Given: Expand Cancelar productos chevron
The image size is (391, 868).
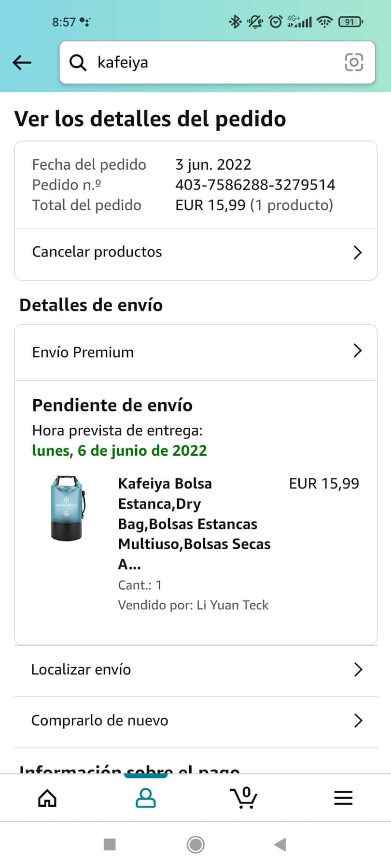Looking at the screenshot, I should click(x=357, y=252).
